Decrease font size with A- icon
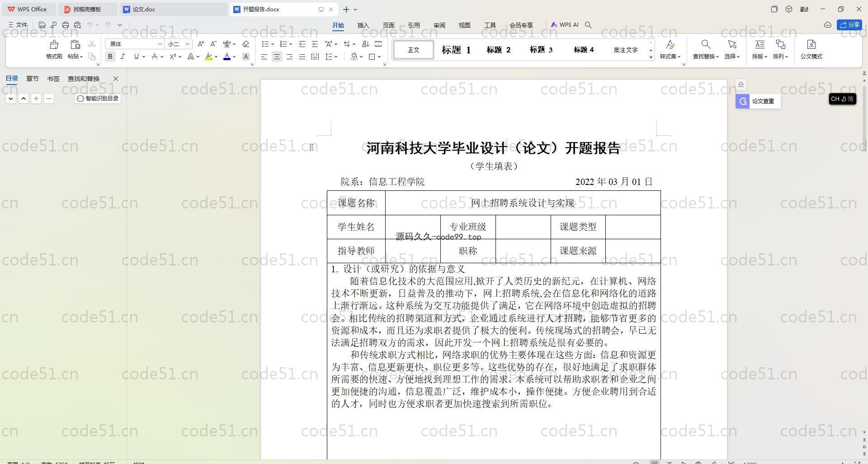 point(213,44)
